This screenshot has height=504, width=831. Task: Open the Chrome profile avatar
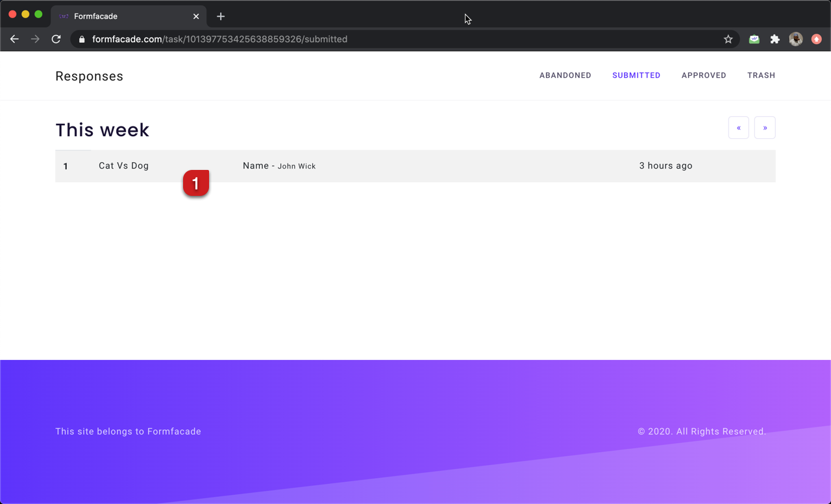pos(795,39)
